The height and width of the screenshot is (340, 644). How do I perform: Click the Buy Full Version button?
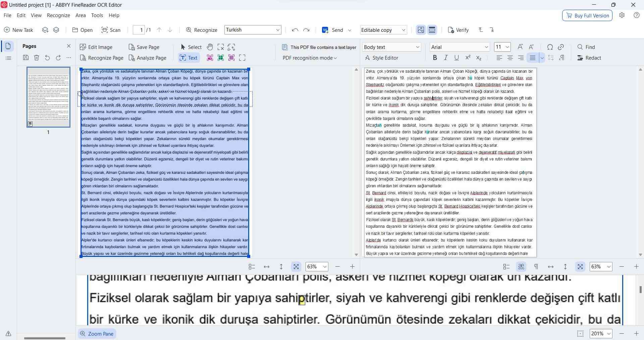(587, 15)
